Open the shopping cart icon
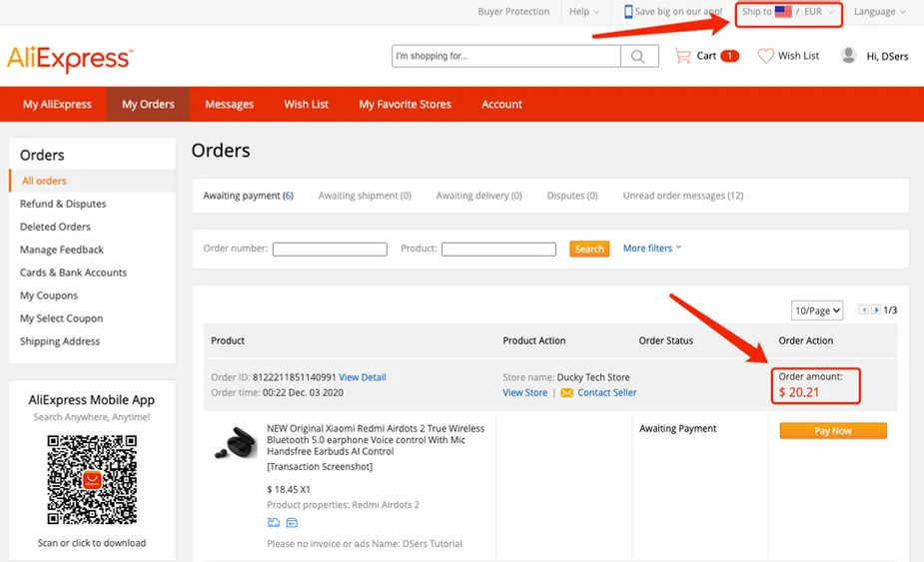 (683, 56)
